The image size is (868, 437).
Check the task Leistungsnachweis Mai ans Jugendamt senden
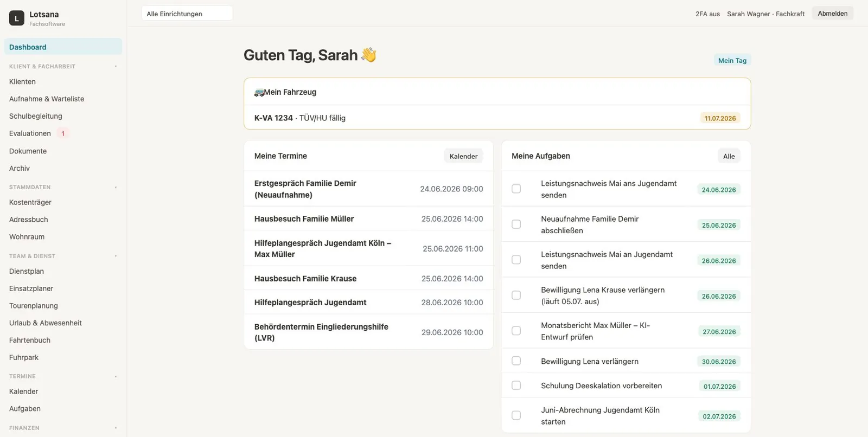(516, 189)
